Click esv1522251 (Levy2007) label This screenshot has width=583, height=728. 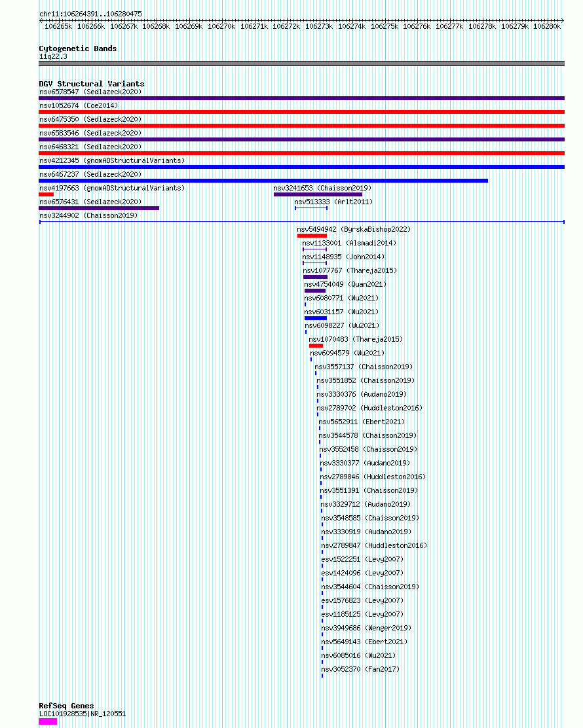tap(363, 559)
